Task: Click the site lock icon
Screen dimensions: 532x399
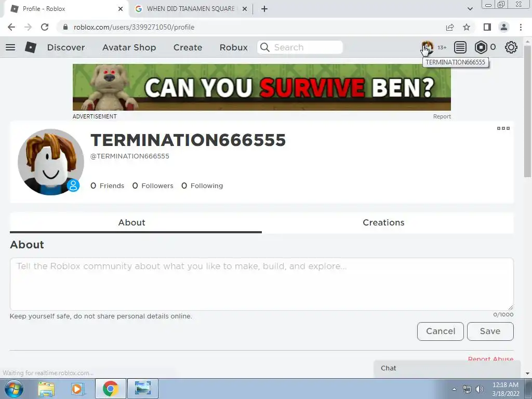Action: click(65, 27)
